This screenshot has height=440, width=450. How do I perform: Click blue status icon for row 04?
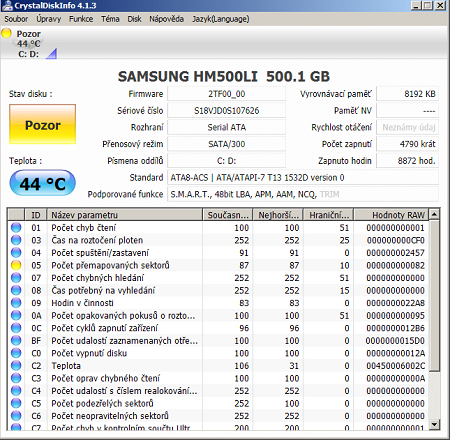coord(16,253)
